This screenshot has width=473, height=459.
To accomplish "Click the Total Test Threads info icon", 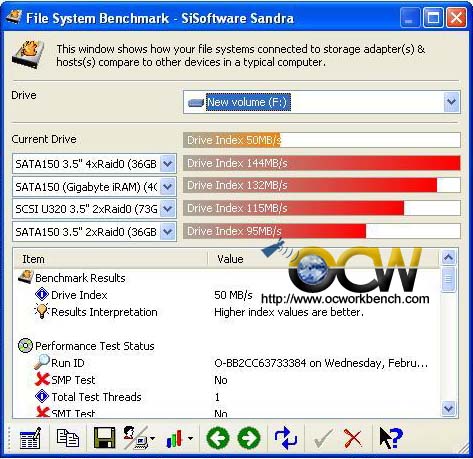I will tap(42, 396).
